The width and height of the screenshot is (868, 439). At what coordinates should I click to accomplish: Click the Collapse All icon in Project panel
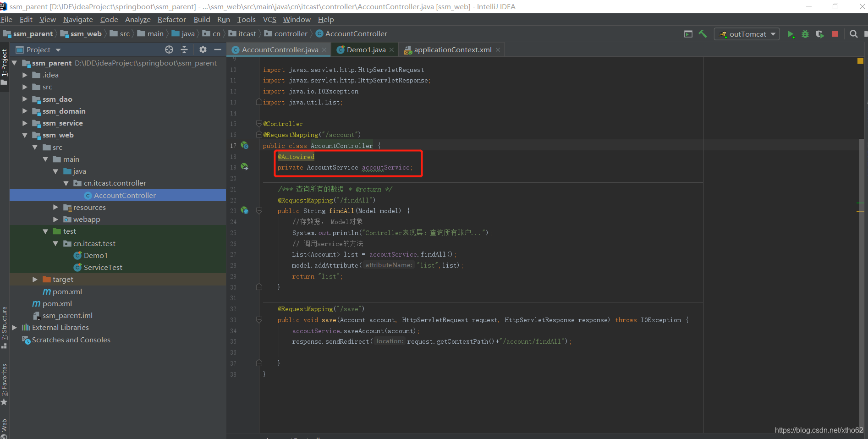tap(184, 49)
